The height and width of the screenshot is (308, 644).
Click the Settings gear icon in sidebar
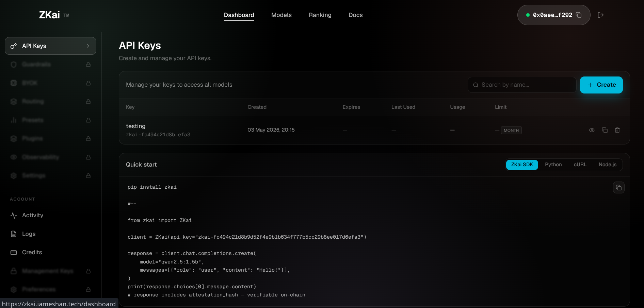pos(14,175)
